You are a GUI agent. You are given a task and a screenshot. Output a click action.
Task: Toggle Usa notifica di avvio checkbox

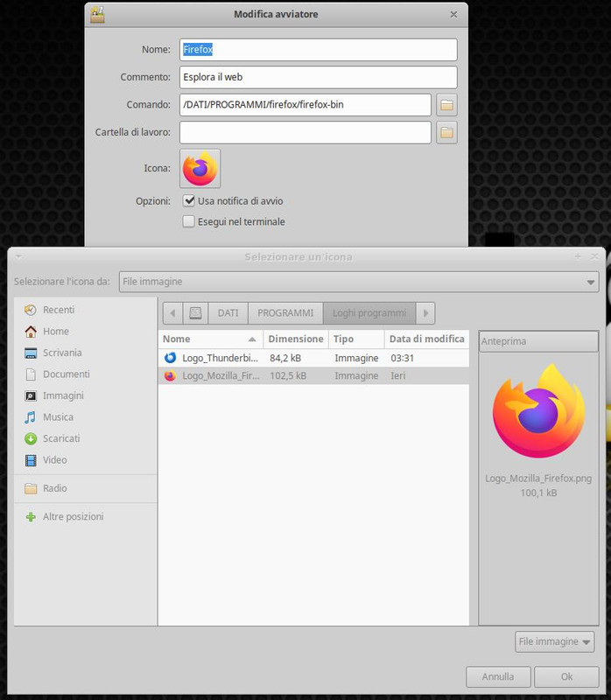(x=189, y=201)
